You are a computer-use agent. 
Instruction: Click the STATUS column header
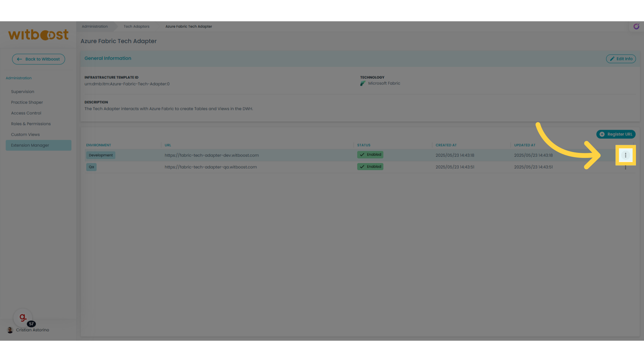point(364,145)
